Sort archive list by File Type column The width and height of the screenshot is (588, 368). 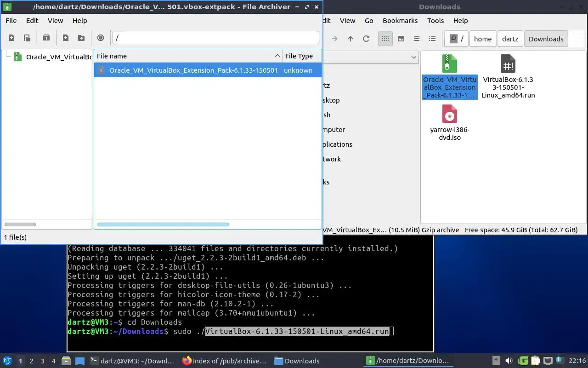point(302,56)
